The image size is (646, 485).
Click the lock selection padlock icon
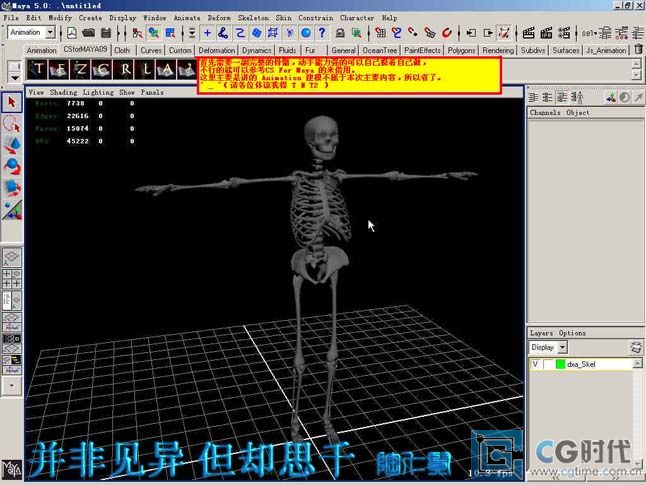340,33
